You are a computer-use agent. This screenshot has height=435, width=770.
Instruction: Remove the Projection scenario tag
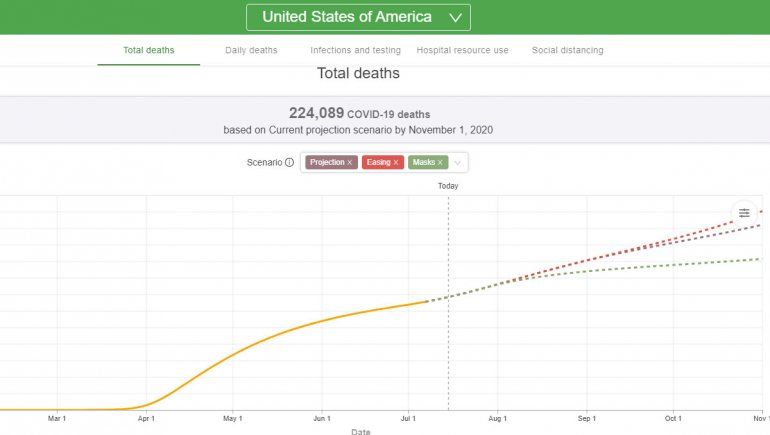(350, 162)
